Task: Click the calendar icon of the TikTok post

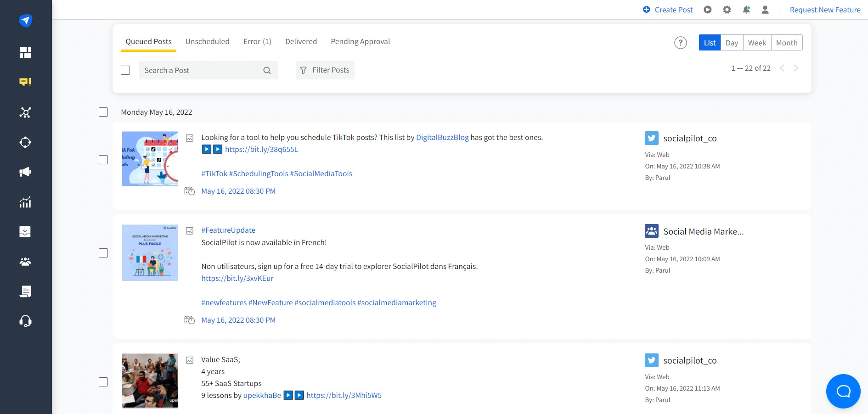Action: click(x=190, y=191)
